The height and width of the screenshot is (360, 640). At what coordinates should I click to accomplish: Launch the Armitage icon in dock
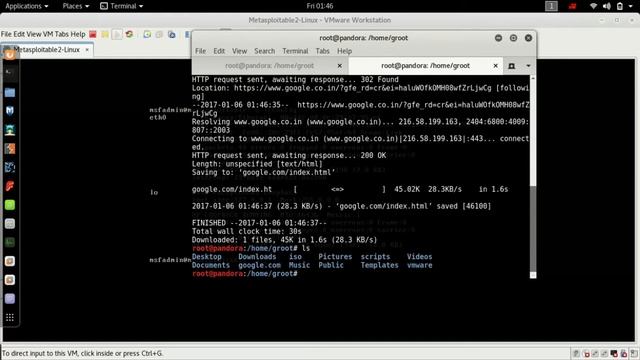[x=10, y=130]
